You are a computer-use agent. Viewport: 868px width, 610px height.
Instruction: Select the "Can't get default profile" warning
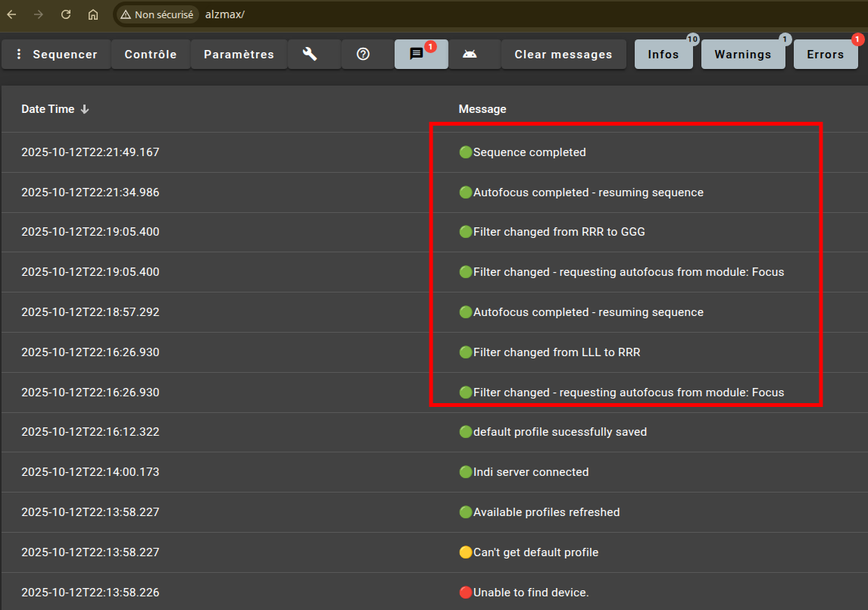coord(535,552)
